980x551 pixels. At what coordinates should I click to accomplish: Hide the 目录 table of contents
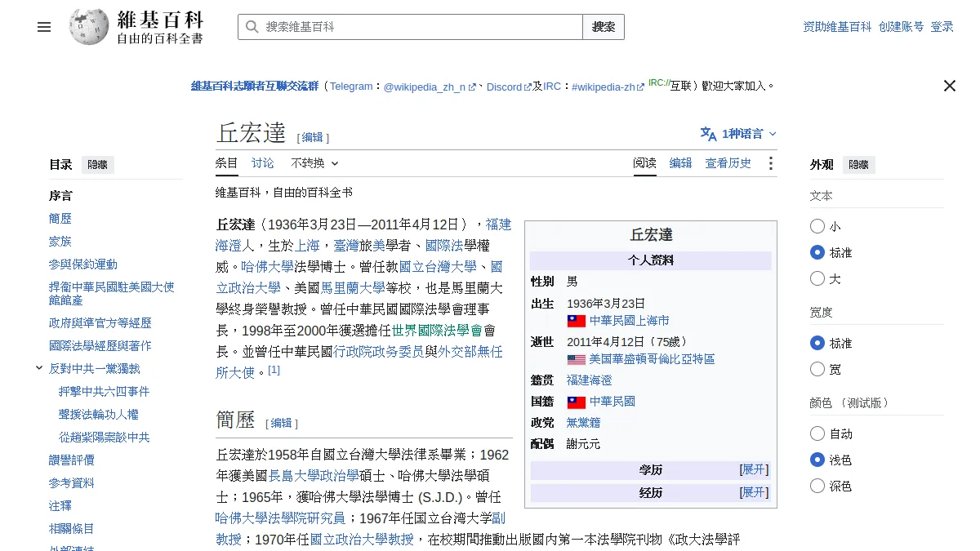(x=98, y=164)
